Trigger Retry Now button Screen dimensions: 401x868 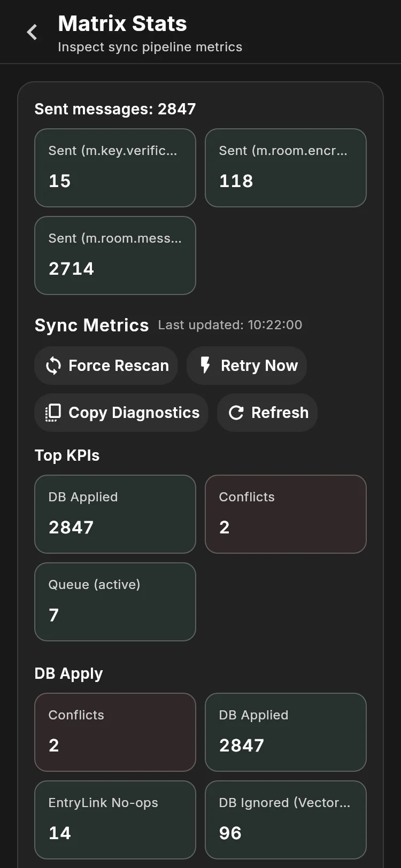coord(246,366)
